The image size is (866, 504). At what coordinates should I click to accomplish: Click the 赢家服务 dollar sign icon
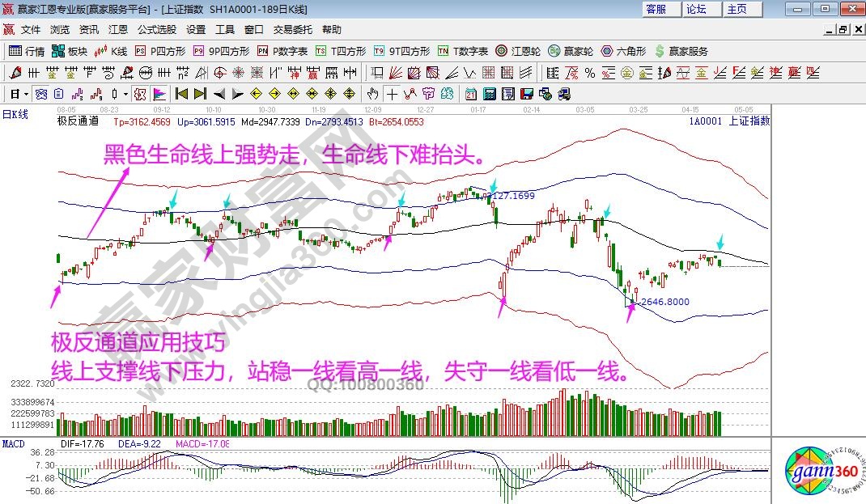[x=661, y=51]
